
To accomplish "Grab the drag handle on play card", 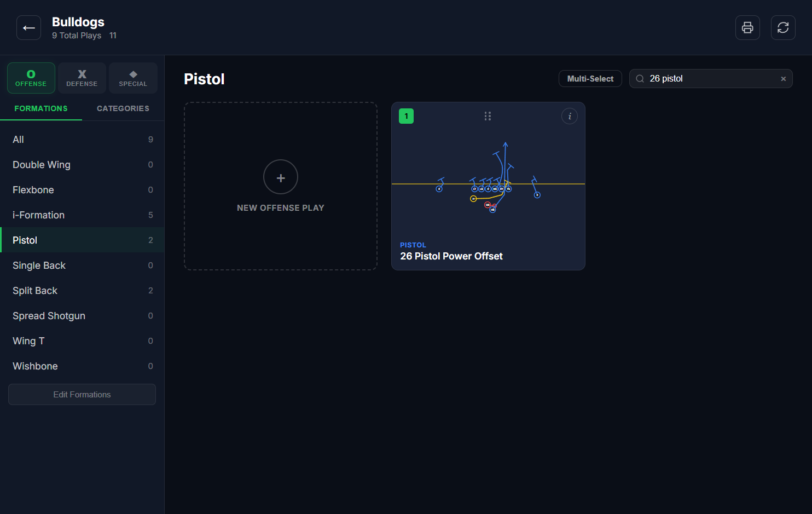I will click(x=488, y=116).
